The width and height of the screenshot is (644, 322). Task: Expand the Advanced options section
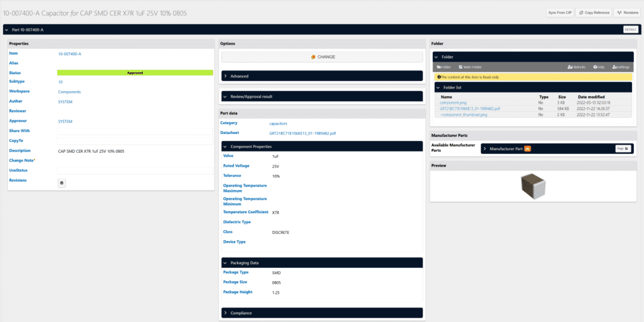click(321, 76)
